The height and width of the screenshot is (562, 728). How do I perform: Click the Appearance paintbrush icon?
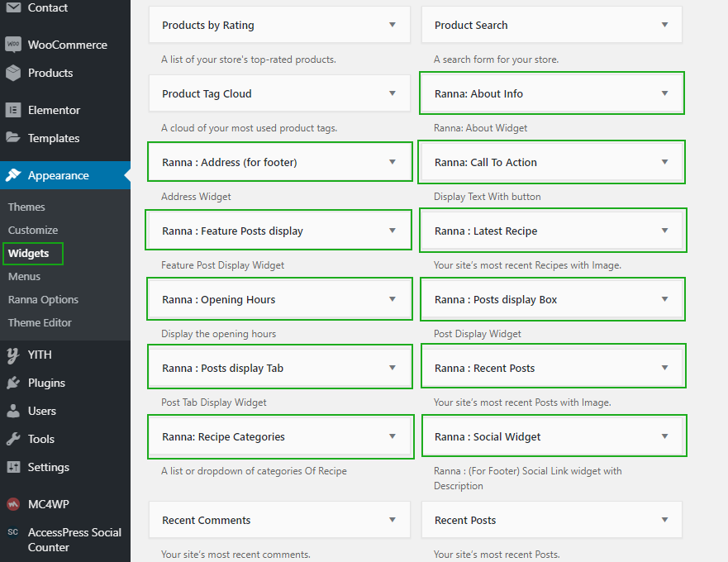point(13,175)
